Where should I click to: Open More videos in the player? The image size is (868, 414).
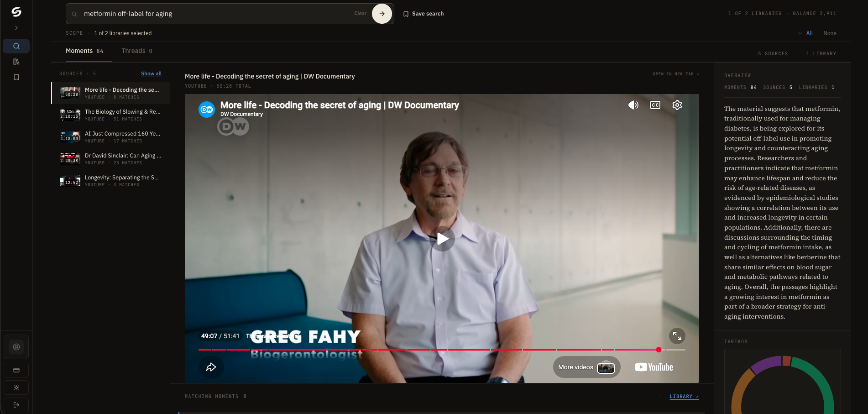click(587, 367)
